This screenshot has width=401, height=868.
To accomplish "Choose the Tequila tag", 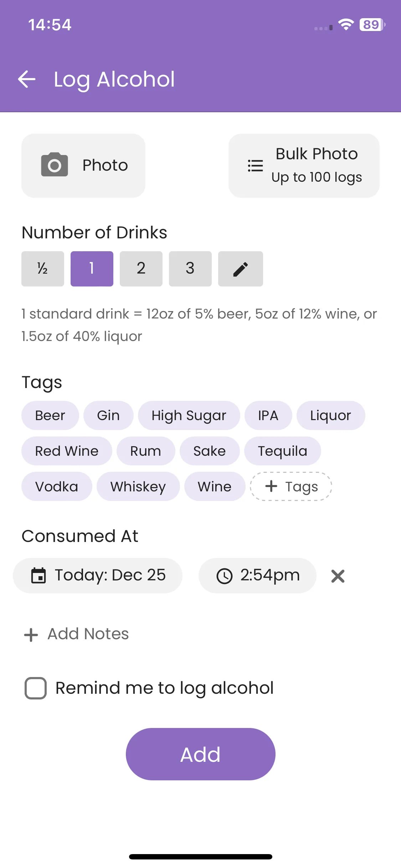I will pyautogui.click(x=282, y=451).
